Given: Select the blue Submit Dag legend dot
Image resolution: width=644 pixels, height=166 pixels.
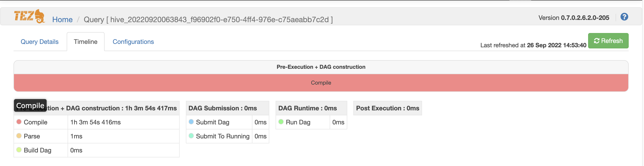Looking at the screenshot, I should point(191,122).
